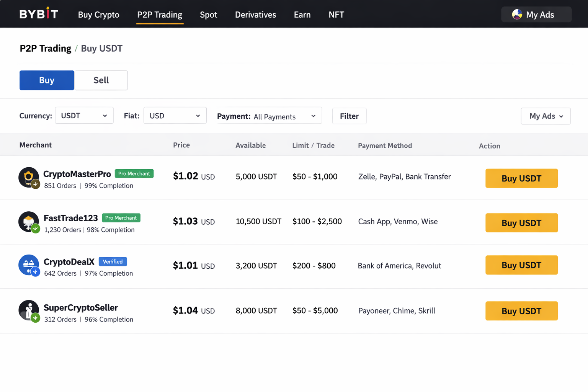Click Cash App, Venmo, Wise payment methods

(398, 221)
